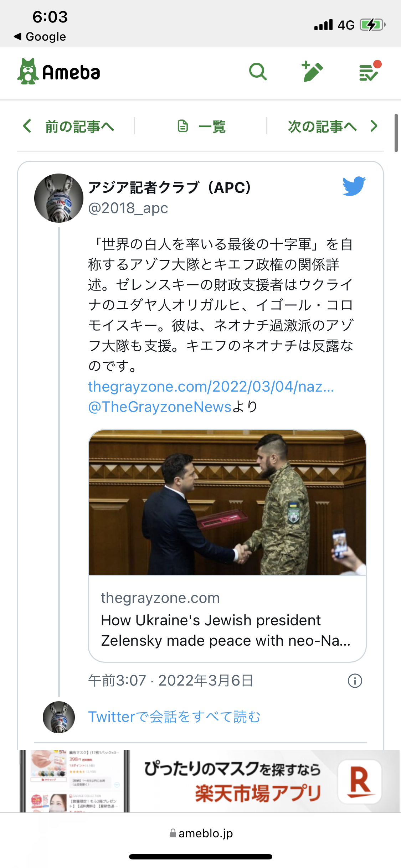The height and width of the screenshot is (868, 401).
Task: Open the search magnifier icon
Action: 258,72
